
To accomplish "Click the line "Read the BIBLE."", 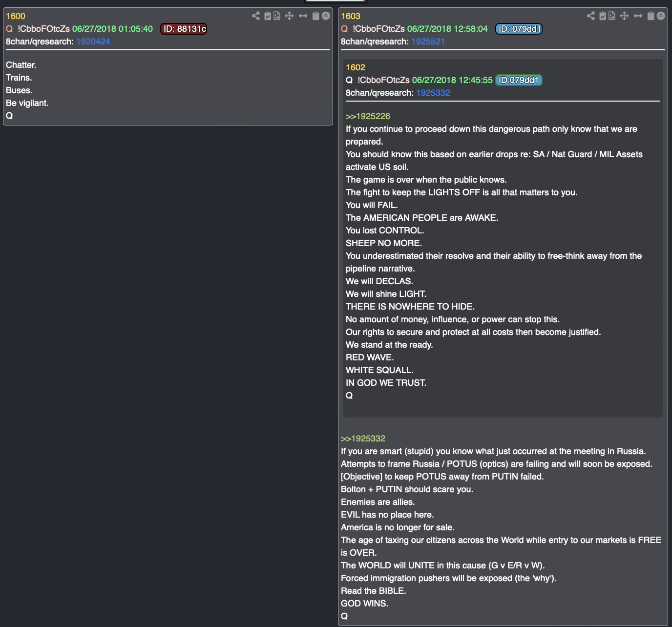I will pyautogui.click(x=374, y=591).
